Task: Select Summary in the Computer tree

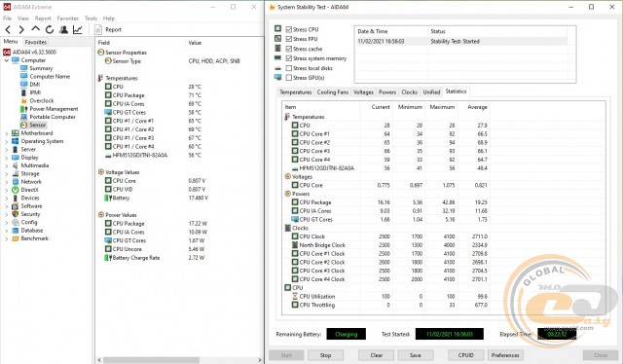Action: [41, 68]
